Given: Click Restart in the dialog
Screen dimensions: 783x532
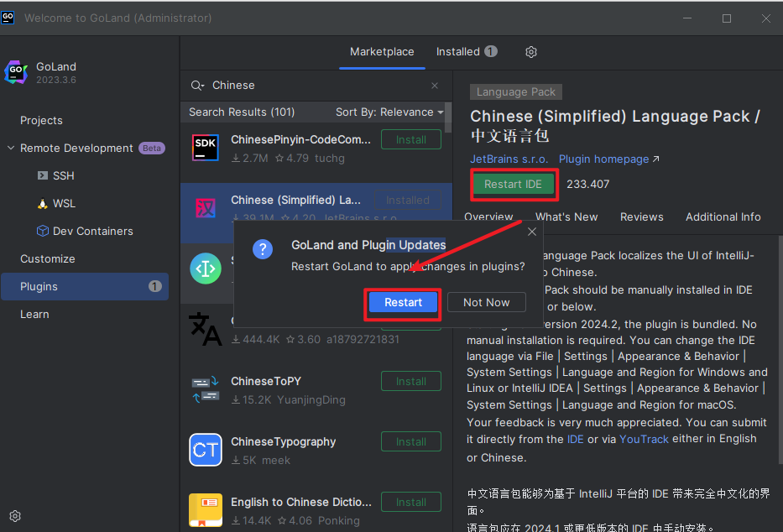Looking at the screenshot, I should coord(403,302).
